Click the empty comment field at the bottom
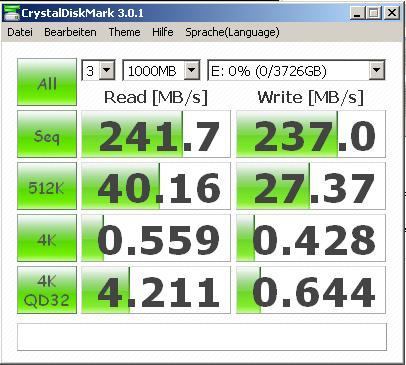Image resolution: width=406 pixels, height=365 pixels. point(202,337)
